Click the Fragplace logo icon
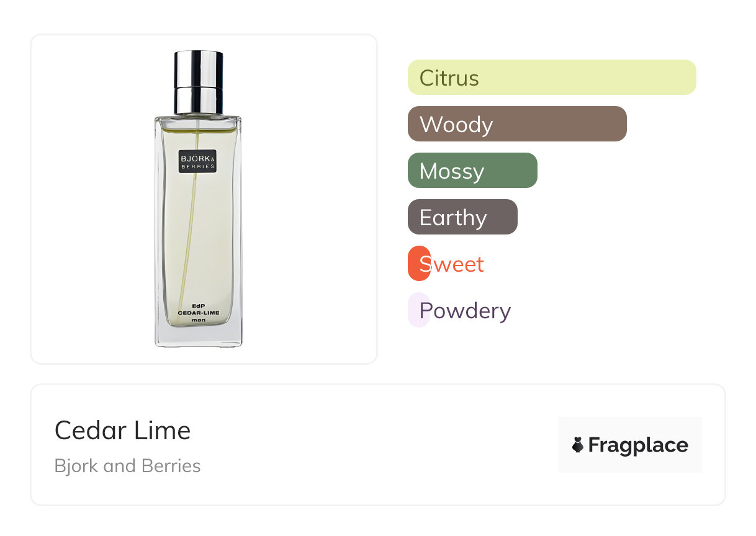 (x=578, y=445)
